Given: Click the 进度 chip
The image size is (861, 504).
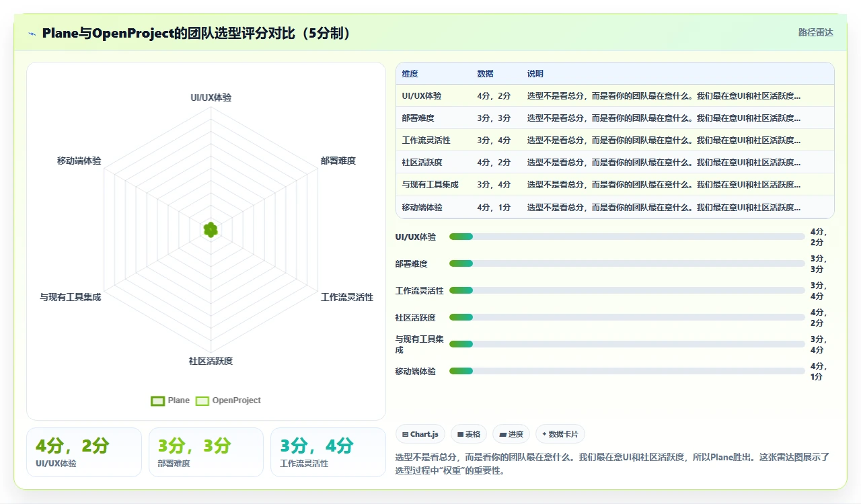Looking at the screenshot, I should (x=511, y=434).
